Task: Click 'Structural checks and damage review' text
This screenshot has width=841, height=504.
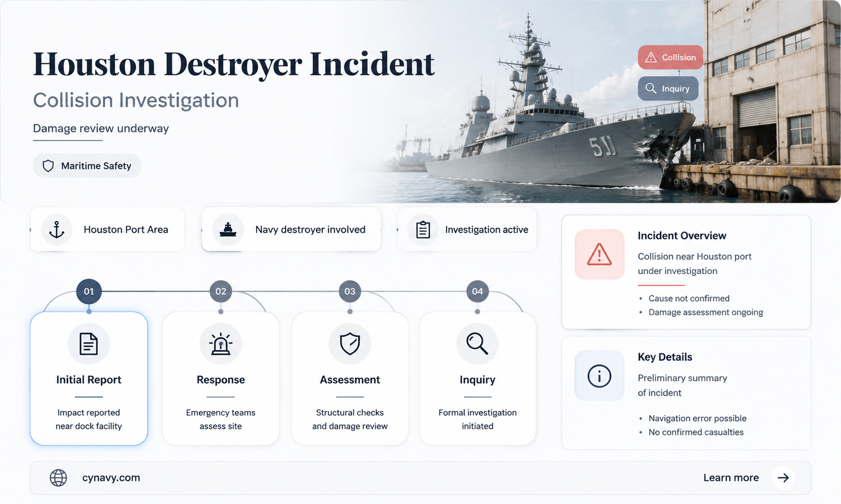Action: [x=350, y=419]
